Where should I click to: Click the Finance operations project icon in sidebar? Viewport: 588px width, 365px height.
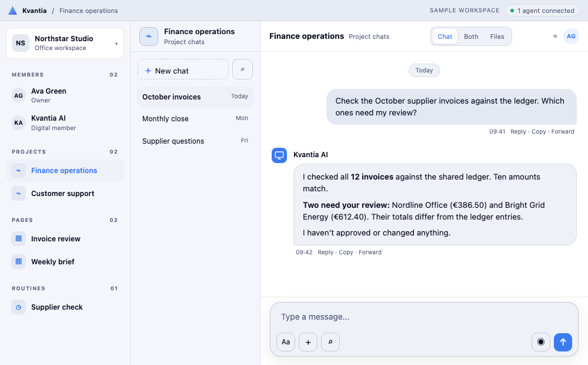[x=18, y=171]
